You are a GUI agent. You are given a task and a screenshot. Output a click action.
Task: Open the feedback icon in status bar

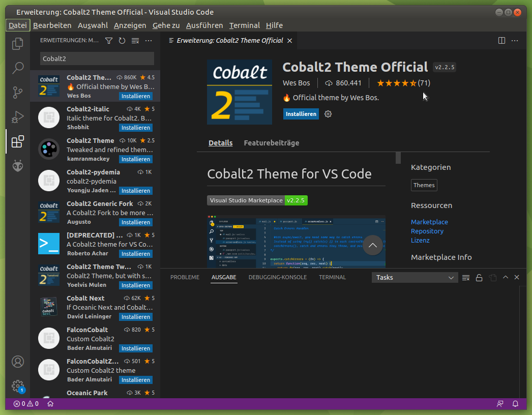click(500, 404)
